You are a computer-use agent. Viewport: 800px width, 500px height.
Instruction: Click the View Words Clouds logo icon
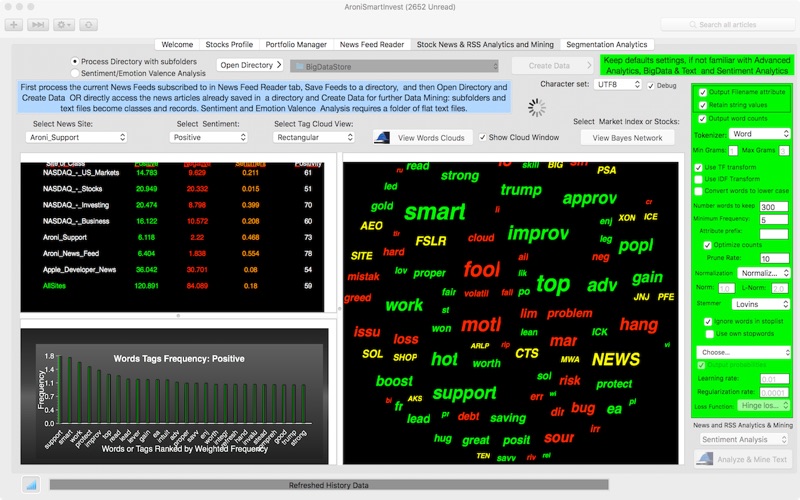click(384, 137)
